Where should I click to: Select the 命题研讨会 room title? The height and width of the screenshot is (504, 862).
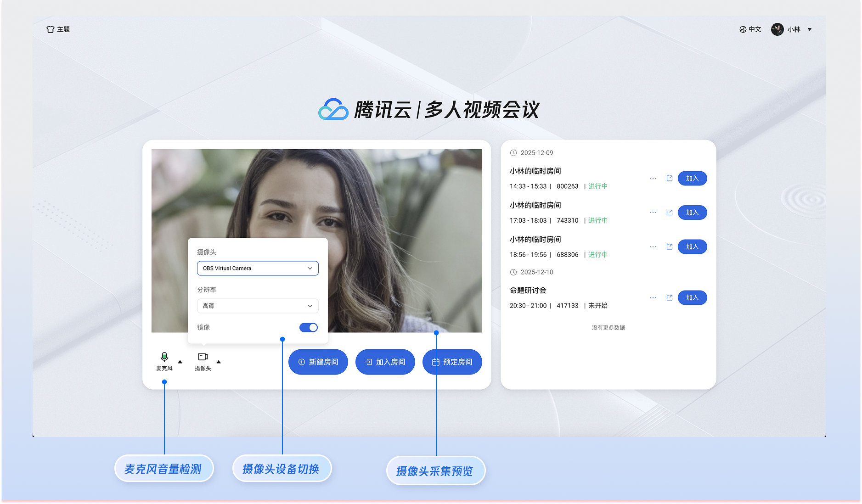tap(528, 291)
